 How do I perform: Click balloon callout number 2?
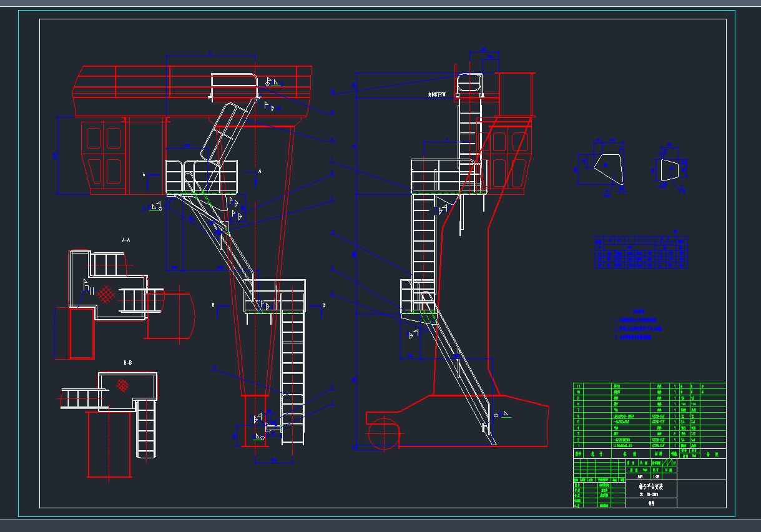(x=332, y=387)
